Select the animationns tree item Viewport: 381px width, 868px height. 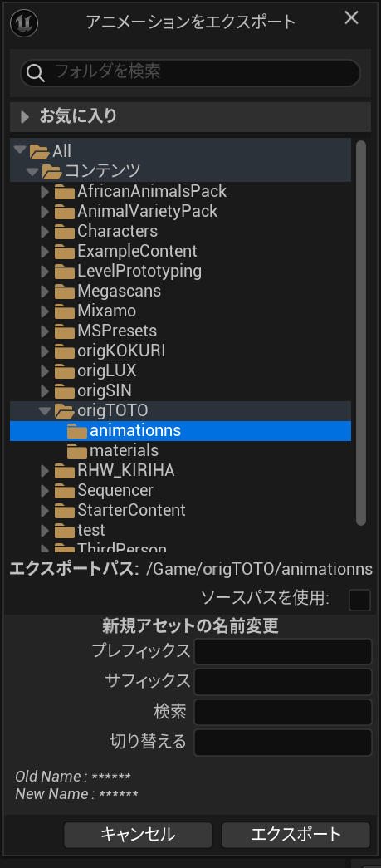(180, 431)
